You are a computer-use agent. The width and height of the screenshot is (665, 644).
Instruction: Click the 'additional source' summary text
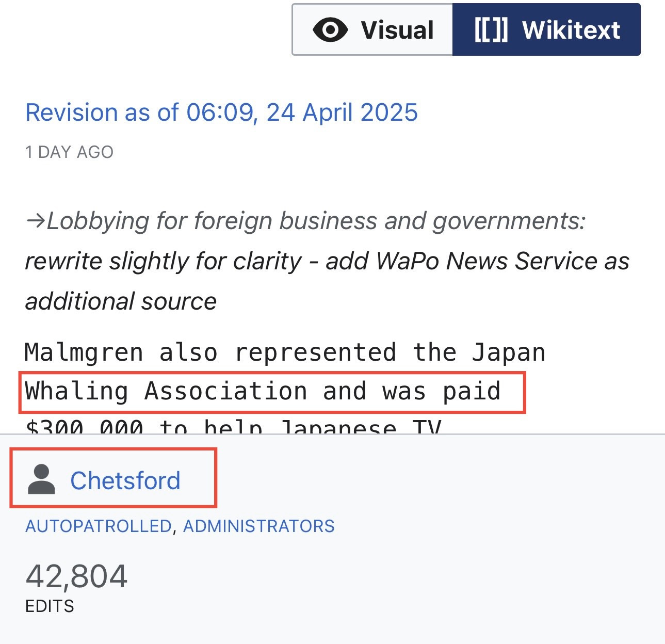point(121,301)
